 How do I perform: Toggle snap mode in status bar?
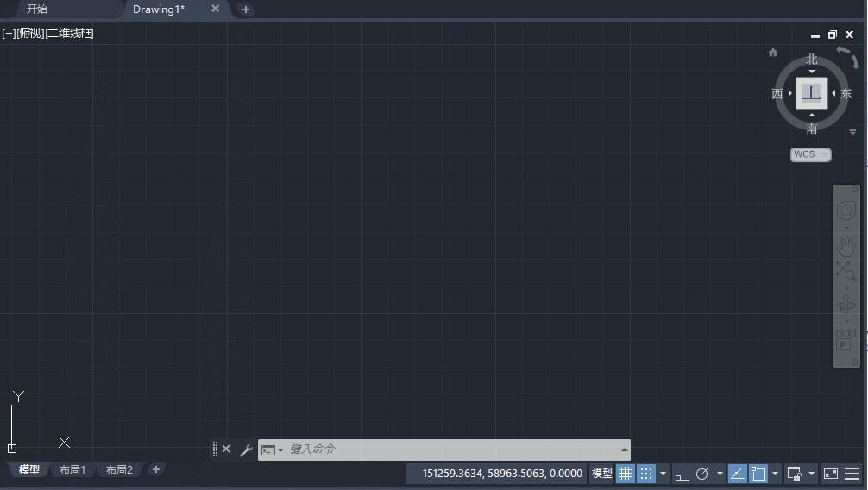[x=645, y=474]
